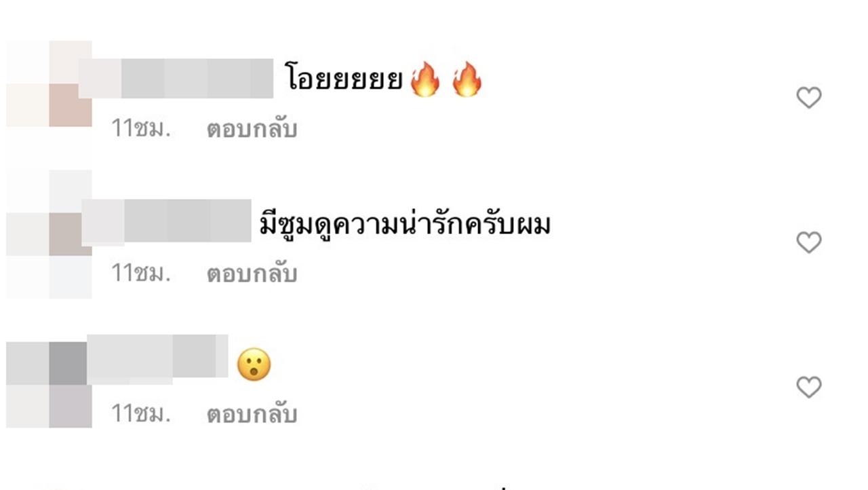Click the second fire emoji
Screen dimensions: 868x490
coord(466,81)
